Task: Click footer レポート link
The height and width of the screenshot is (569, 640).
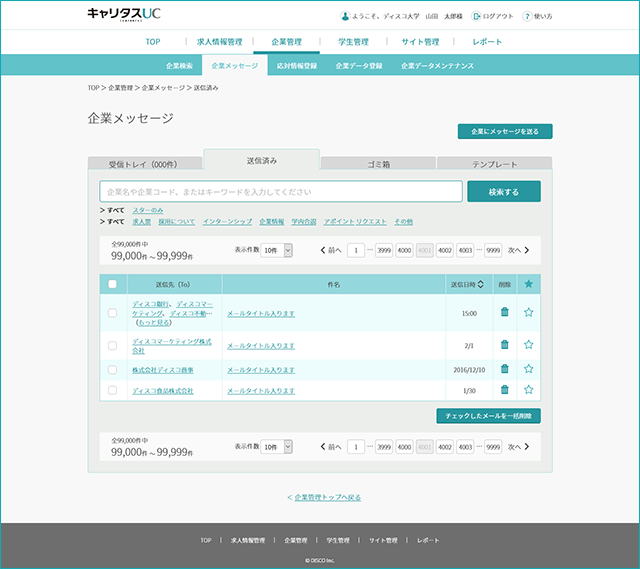Action: [428, 540]
